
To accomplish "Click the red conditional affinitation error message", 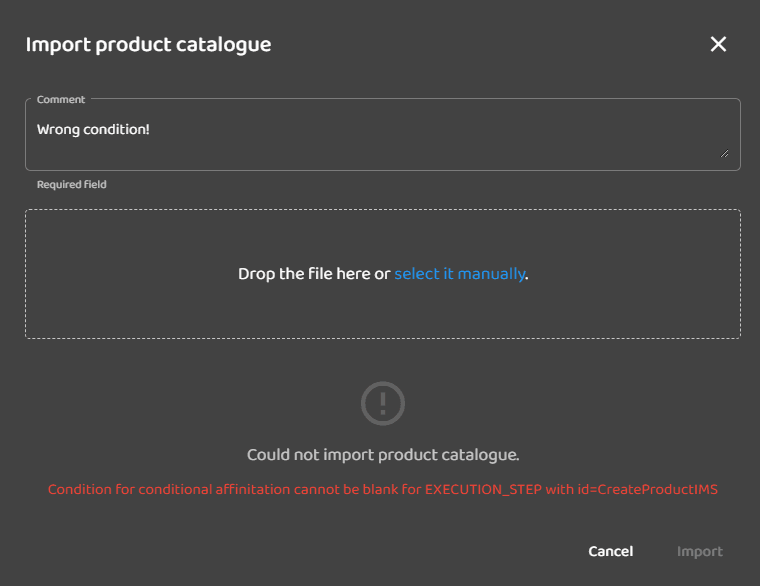I will pyautogui.click(x=383, y=490).
